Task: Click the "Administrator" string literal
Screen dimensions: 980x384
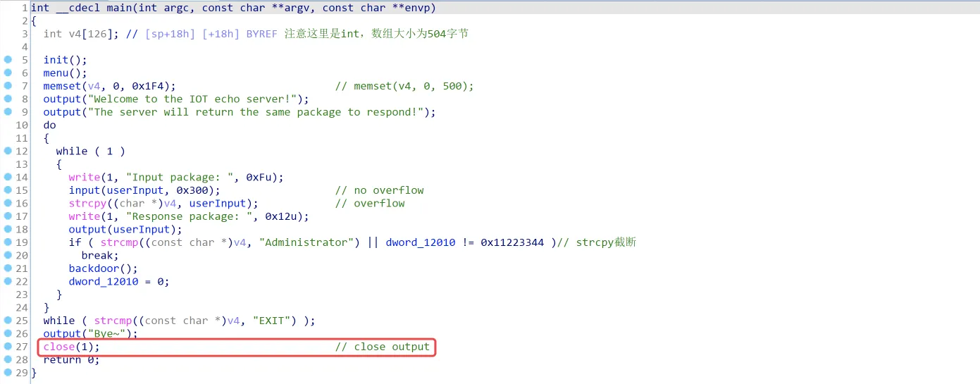Action: 306,242
